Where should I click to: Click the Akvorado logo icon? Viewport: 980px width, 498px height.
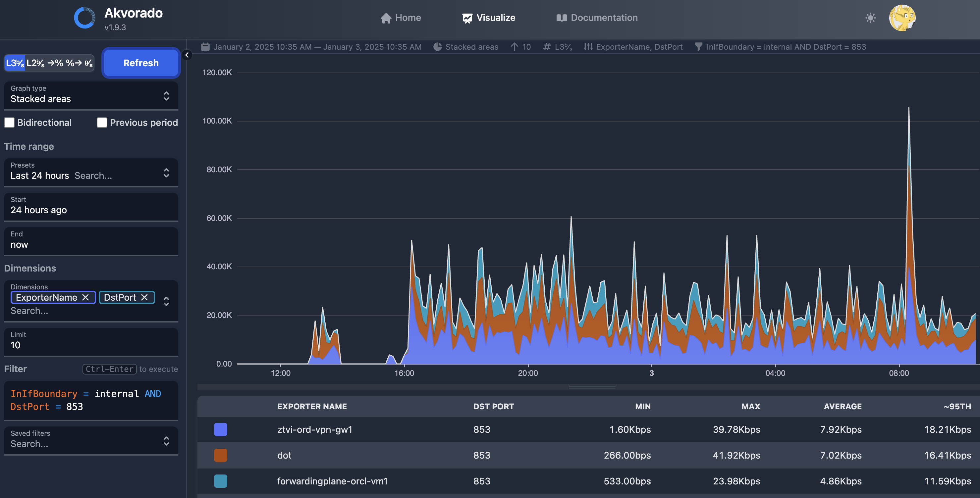[84, 18]
